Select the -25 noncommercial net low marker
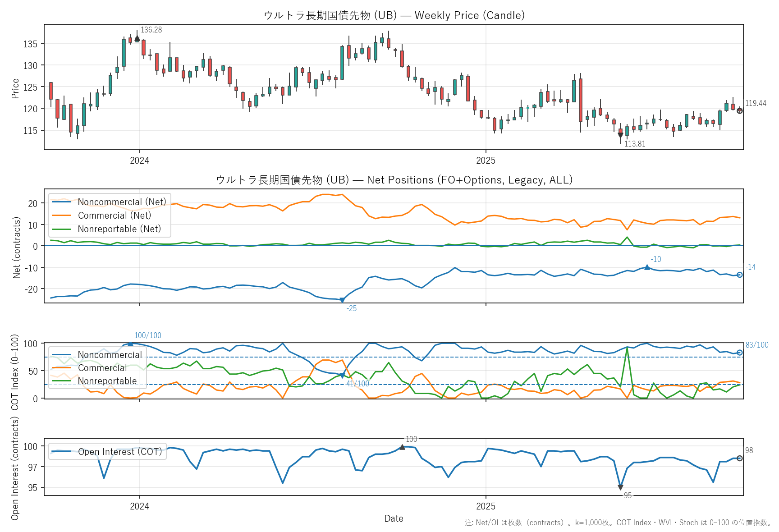The height and width of the screenshot is (532, 779). click(x=342, y=300)
